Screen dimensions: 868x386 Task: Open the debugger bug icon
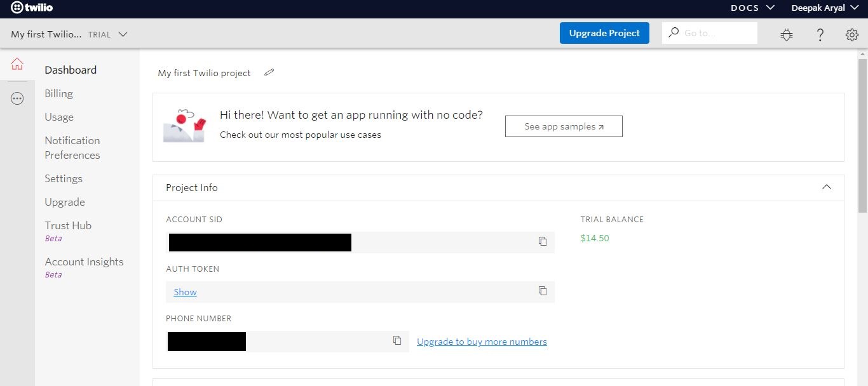[787, 35]
